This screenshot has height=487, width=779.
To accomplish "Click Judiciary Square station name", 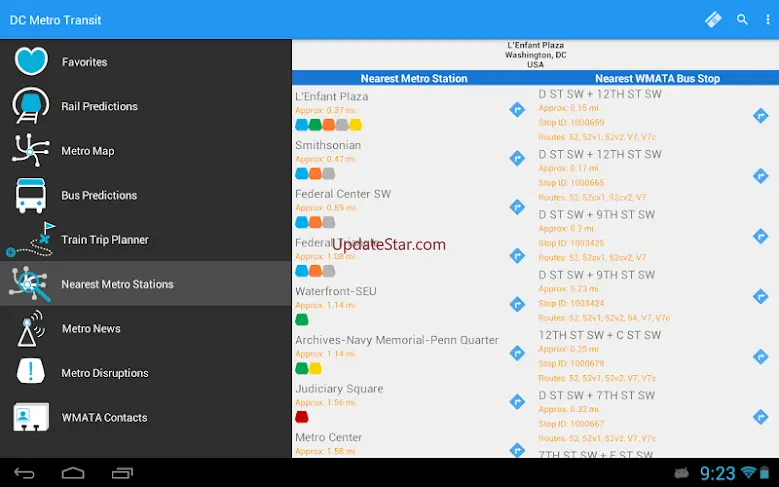I will [339, 389].
